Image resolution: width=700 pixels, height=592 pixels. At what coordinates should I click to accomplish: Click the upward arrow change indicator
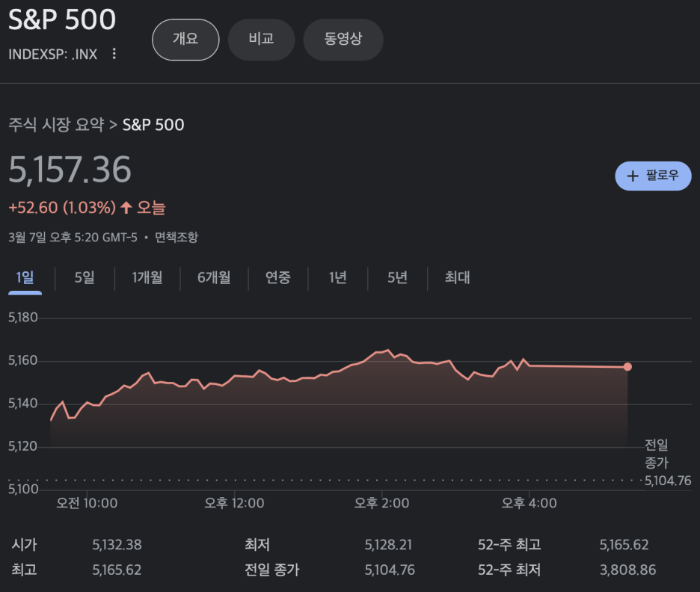126,208
